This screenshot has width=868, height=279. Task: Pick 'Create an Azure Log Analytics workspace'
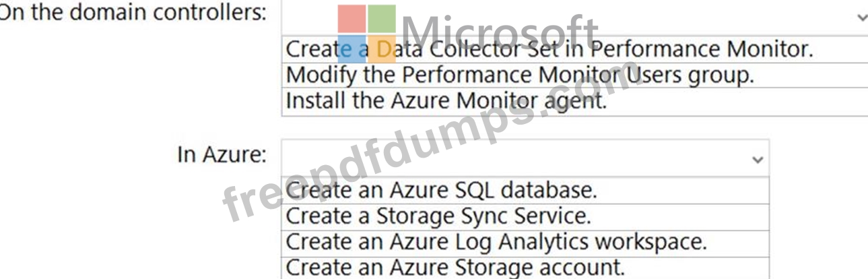coord(496,241)
